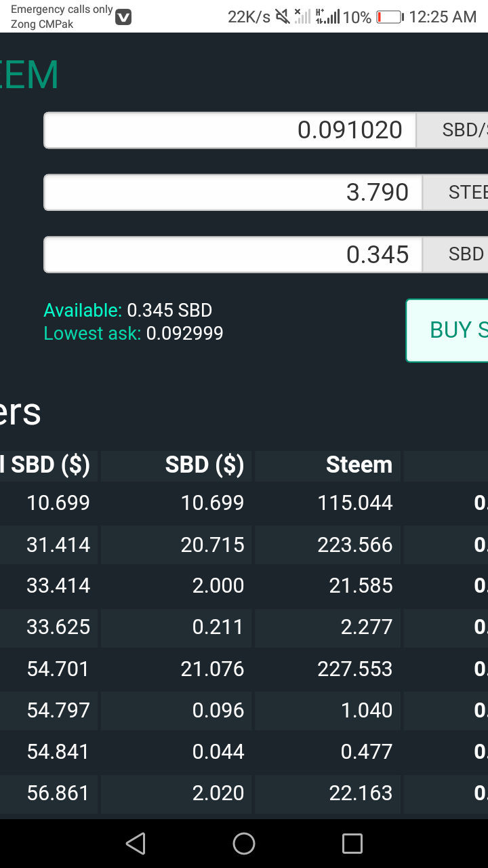
Task: Click the amount field showing 3.790
Action: pos(234,193)
